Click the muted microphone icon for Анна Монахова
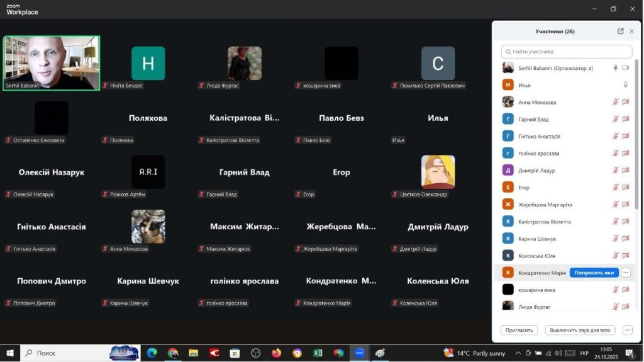This screenshot has height=362, width=644. point(616,102)
